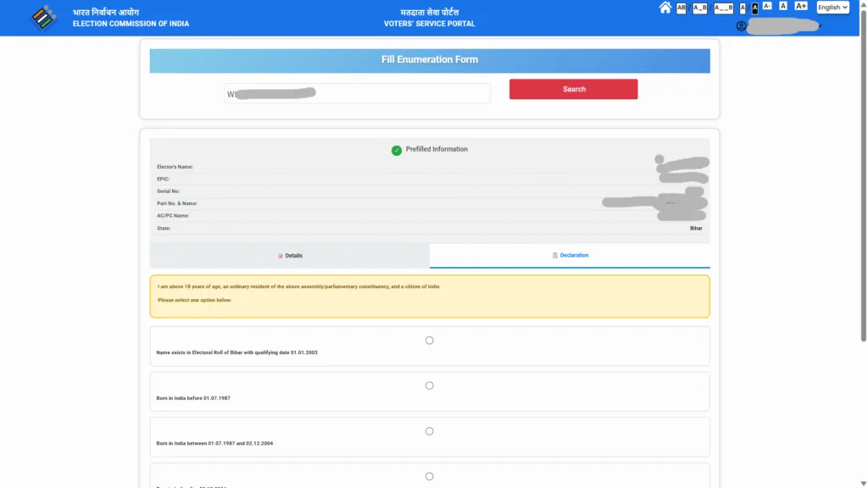Go to the Home icon

pos(665,7)
